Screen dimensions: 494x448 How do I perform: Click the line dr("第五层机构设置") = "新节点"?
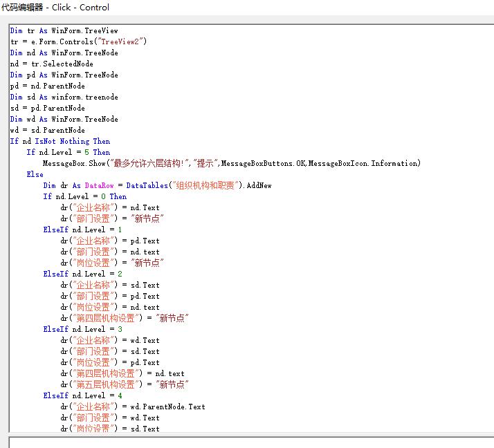[125, 384]
